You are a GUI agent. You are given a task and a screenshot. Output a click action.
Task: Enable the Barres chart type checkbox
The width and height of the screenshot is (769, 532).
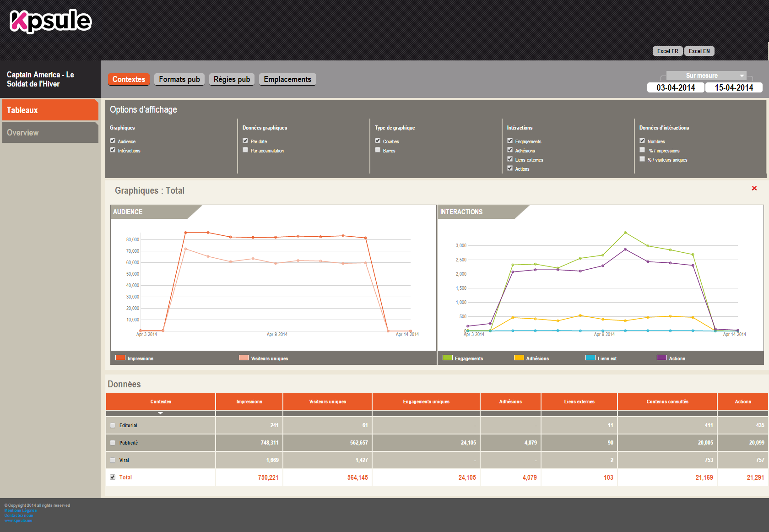[378, 150]
